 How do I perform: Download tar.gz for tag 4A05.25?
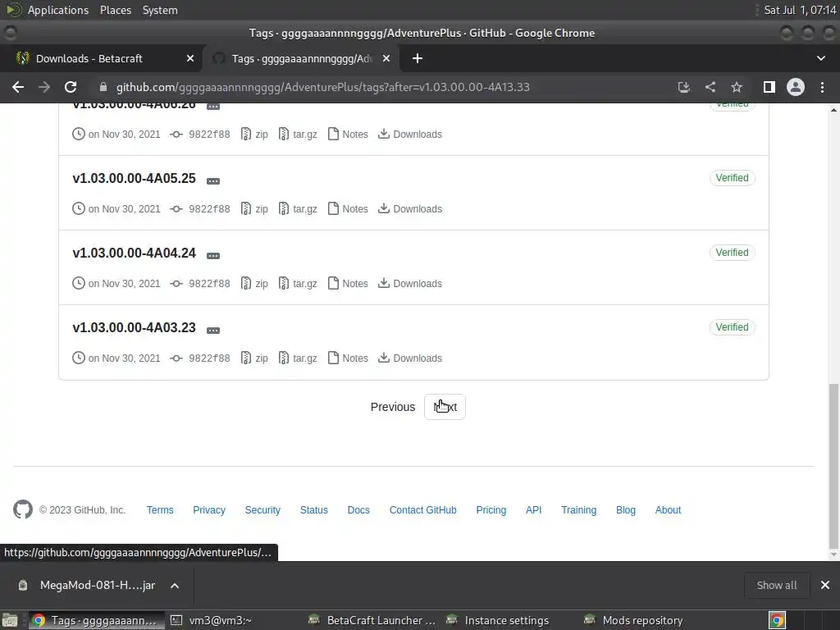(298, 209)
